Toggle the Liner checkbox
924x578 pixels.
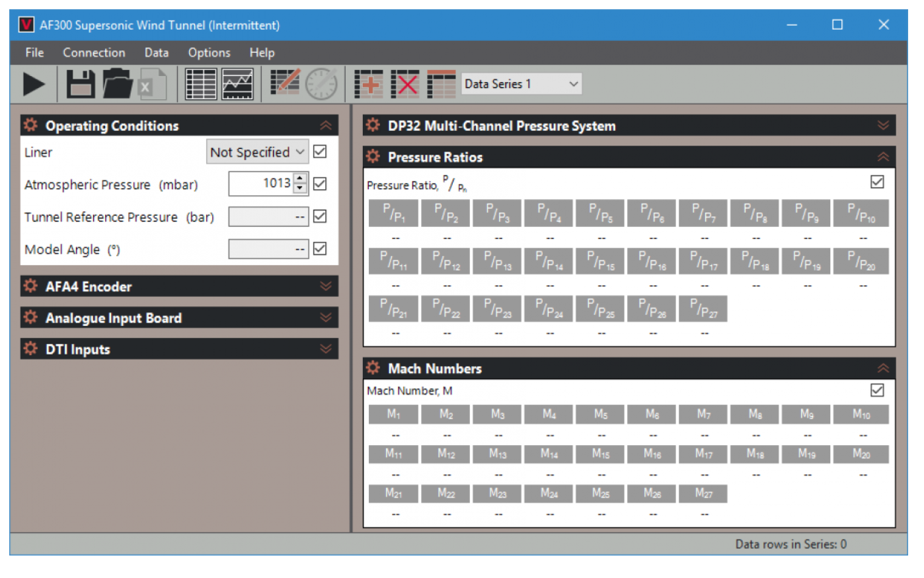(x=320, y=151)
